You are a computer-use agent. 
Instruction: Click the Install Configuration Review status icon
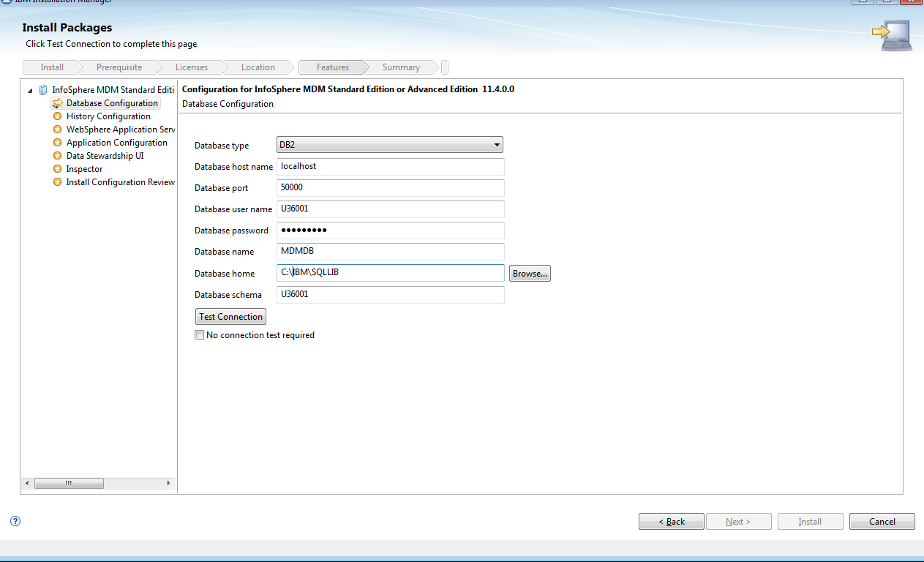click(x=58, y=182)
